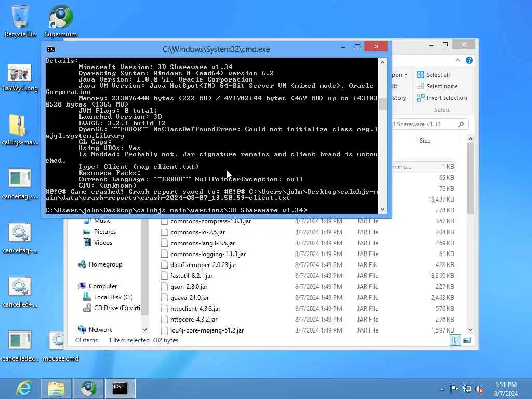This screenshot has height=399, width=532.
Task: Open volume muted tray icon
Action: coord(480,390)
